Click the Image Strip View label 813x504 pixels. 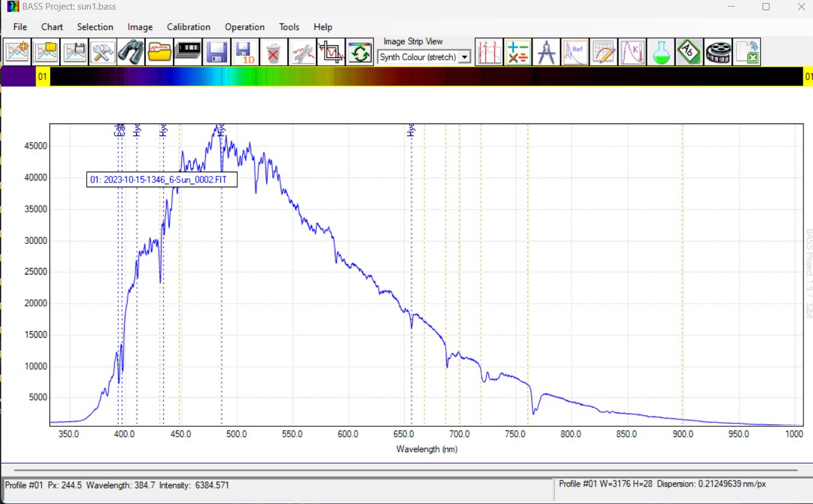point(413,42)
